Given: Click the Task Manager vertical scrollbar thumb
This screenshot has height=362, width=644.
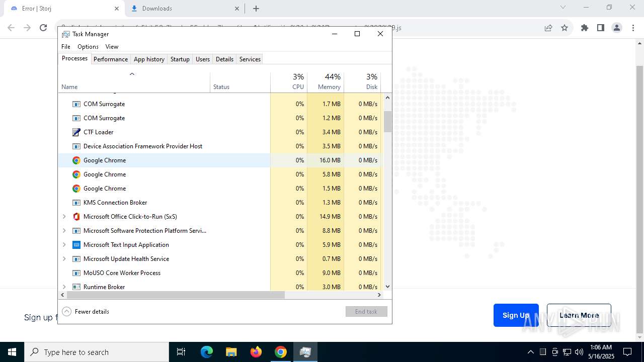Looking at the screenshot, I should 387,122.
